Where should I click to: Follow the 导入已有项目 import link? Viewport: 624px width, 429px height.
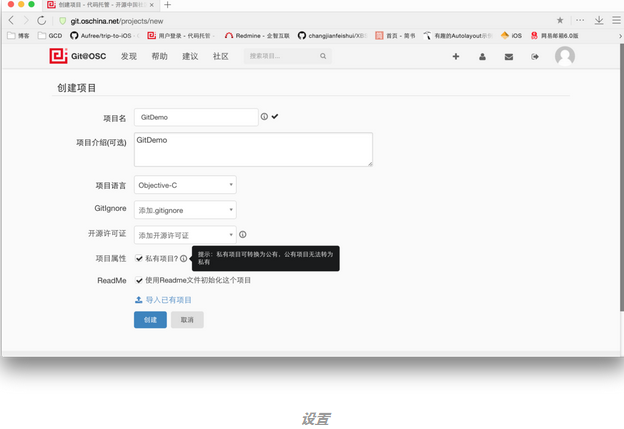[x=168, y=300]
